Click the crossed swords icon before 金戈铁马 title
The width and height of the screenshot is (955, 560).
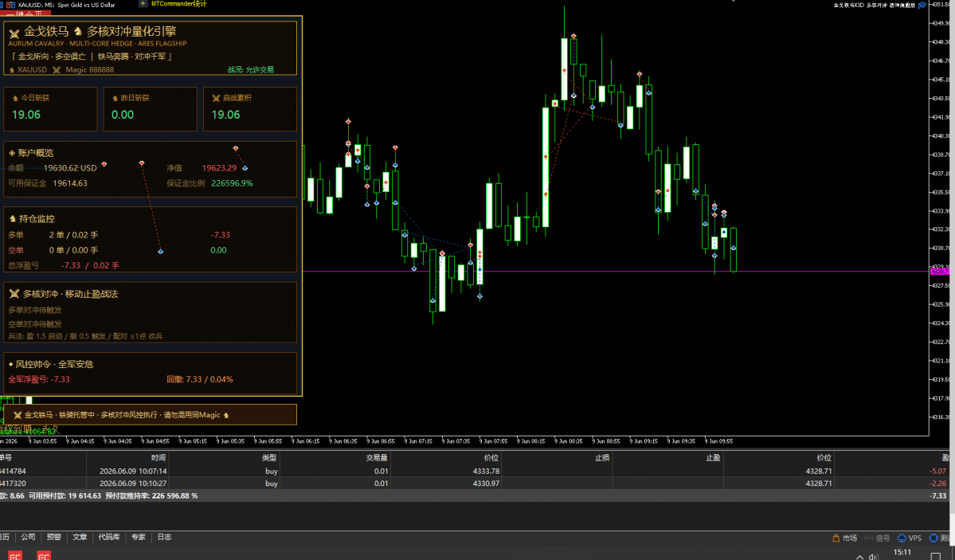(x=14, y=33)
